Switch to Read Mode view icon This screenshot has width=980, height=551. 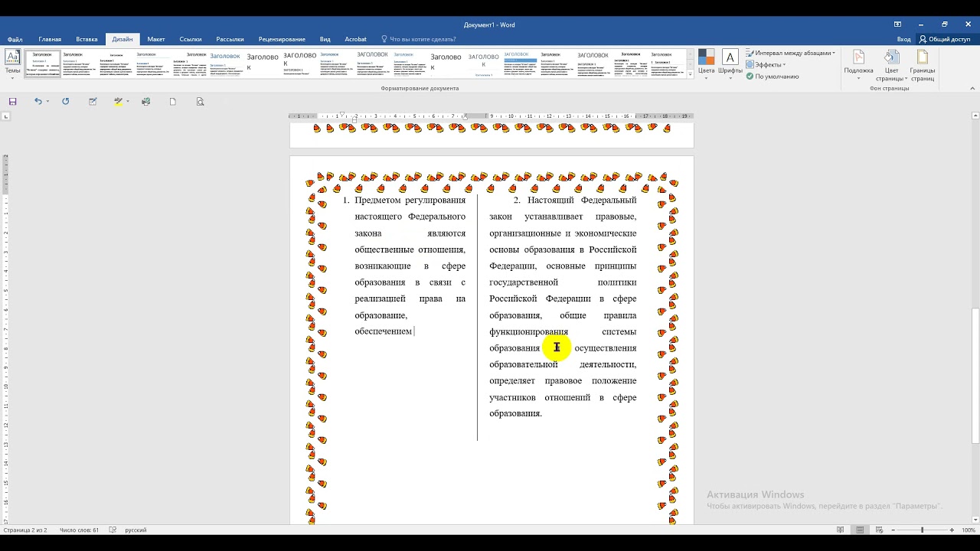(841, 530)
